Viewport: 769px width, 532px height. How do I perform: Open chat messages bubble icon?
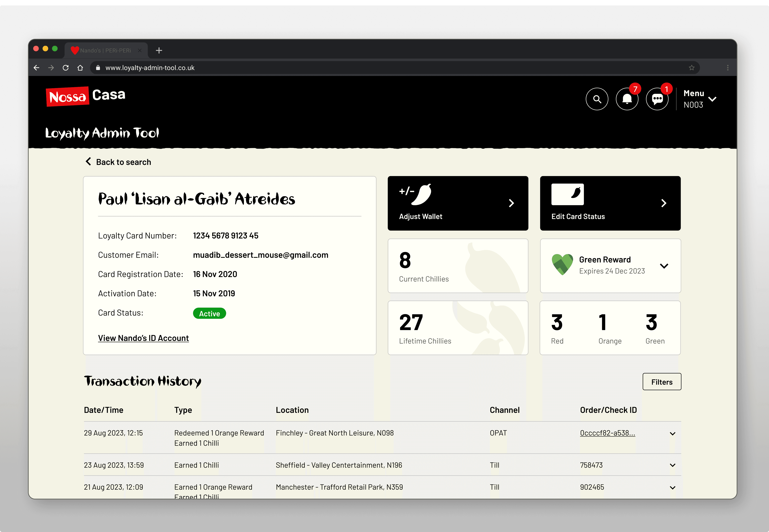coord(657,99)
